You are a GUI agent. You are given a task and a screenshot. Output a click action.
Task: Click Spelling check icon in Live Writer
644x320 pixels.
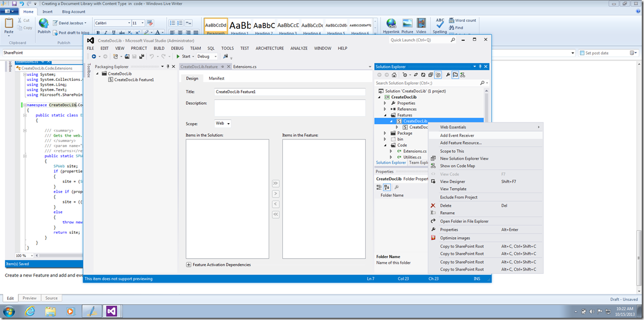tap(440, 26)
